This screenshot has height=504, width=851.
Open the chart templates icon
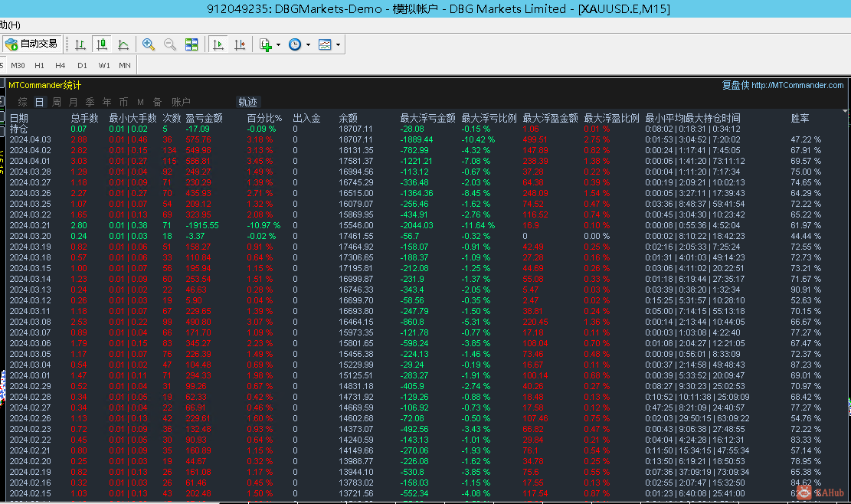pyautogui.click(x=325, y=44)
